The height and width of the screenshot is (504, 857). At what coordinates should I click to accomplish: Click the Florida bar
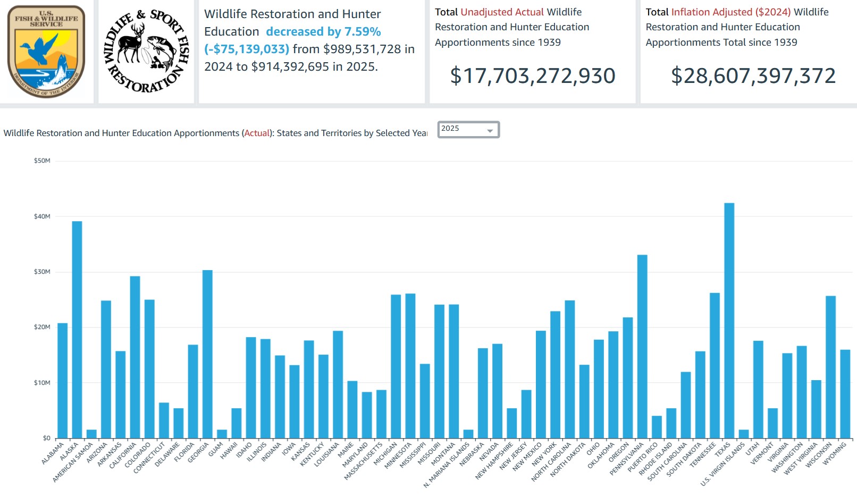(193, 392)
